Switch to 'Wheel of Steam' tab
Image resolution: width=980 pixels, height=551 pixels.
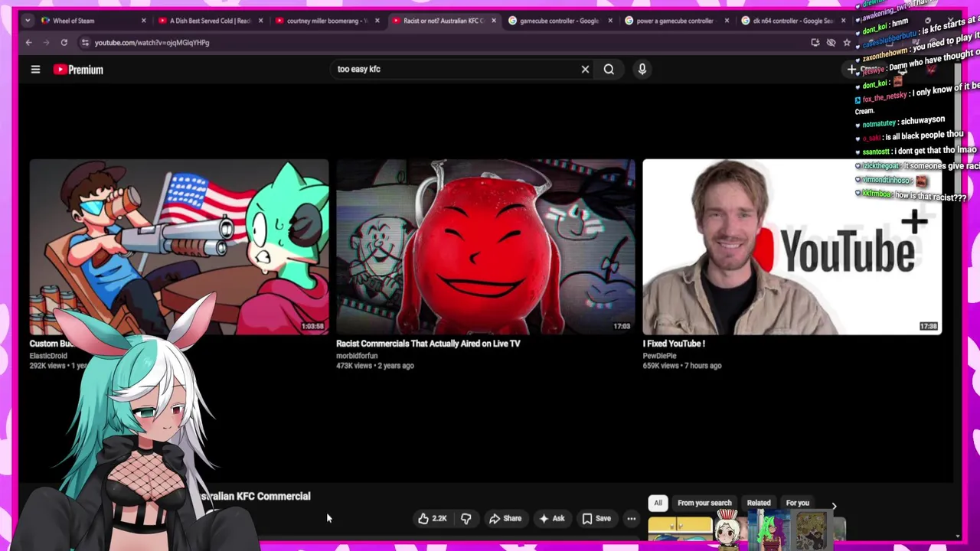pyautogui.click(x=92, y=21)
